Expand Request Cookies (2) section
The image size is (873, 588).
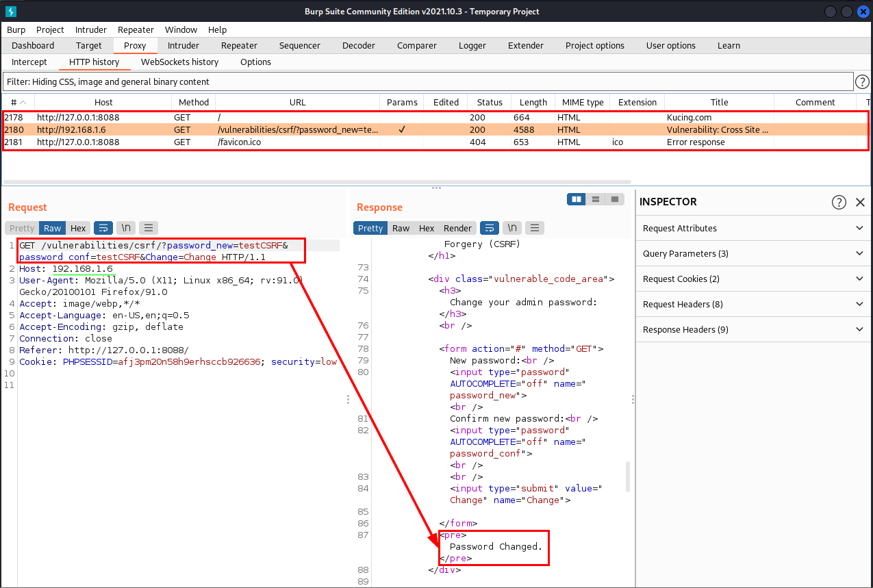753,279
